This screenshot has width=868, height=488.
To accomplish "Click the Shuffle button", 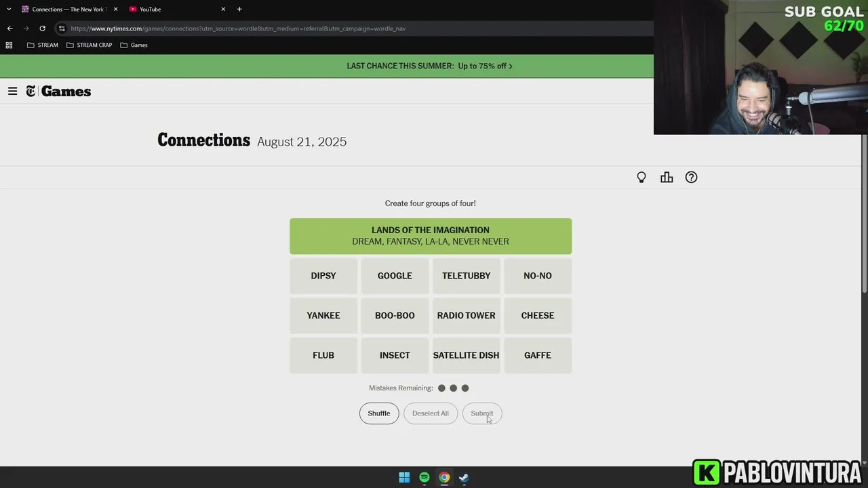I will click(x=379, y=413).
